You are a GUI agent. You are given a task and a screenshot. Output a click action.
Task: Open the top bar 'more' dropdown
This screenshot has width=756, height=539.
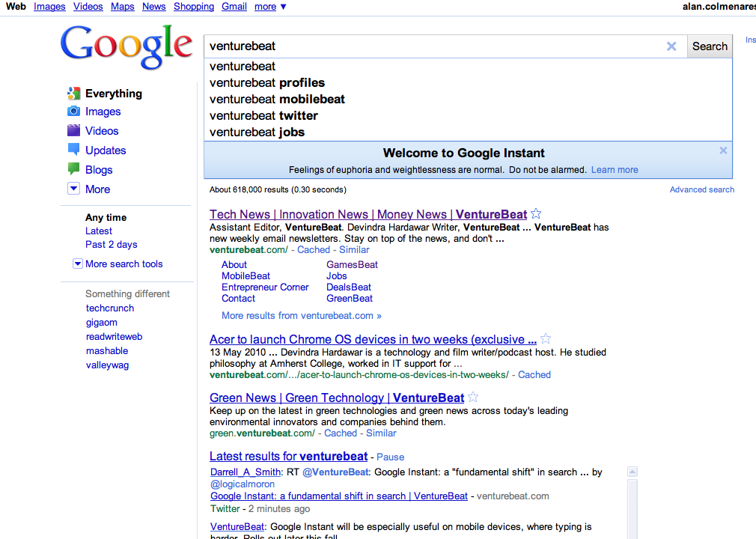click(x=270, y=7)
